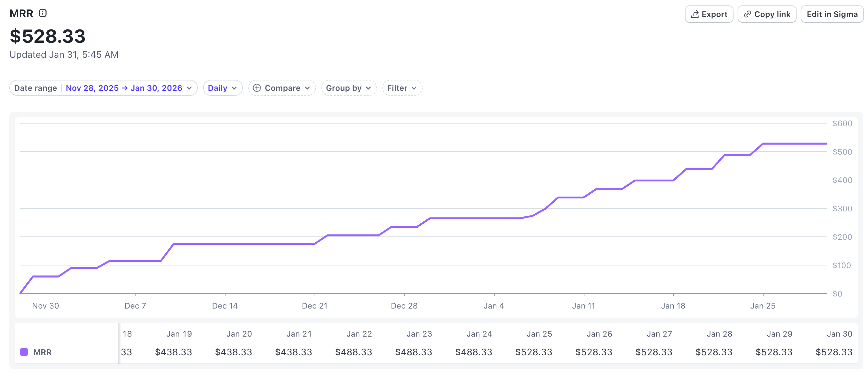The height and width of the screenshot is (374, 868).
Task: Click the arrow between date range values
Action: [x=125, y=88]
